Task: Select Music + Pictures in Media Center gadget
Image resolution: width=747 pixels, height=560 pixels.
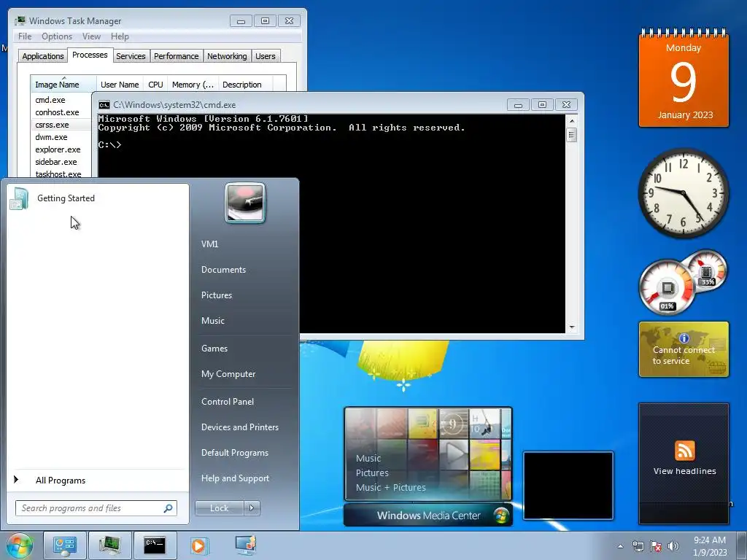Action: (x=391, y=488)
